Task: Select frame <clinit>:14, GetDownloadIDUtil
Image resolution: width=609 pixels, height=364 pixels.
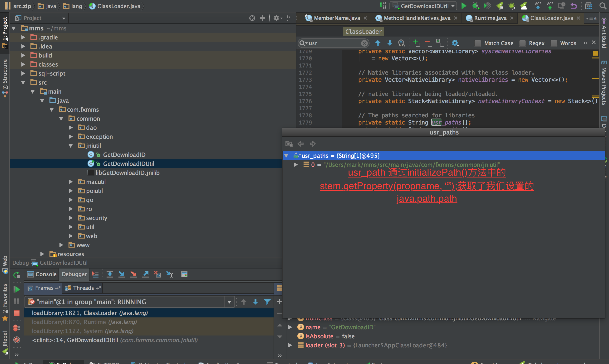Action: pos(149,340)
